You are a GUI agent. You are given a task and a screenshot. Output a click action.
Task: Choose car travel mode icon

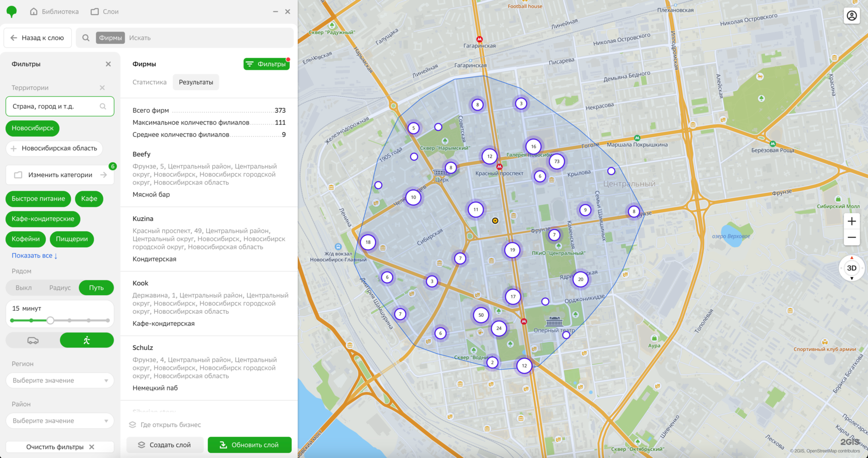(33, 340)
